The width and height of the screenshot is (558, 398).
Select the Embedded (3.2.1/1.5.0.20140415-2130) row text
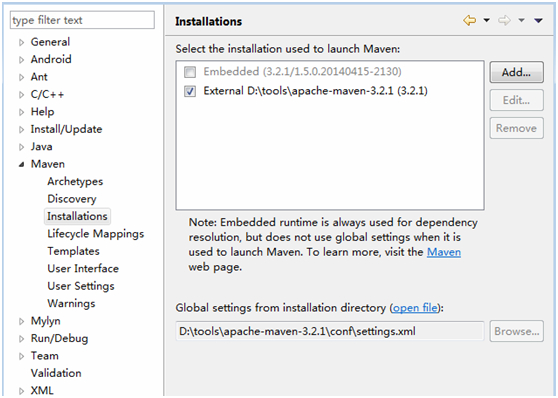click(302, 72)
